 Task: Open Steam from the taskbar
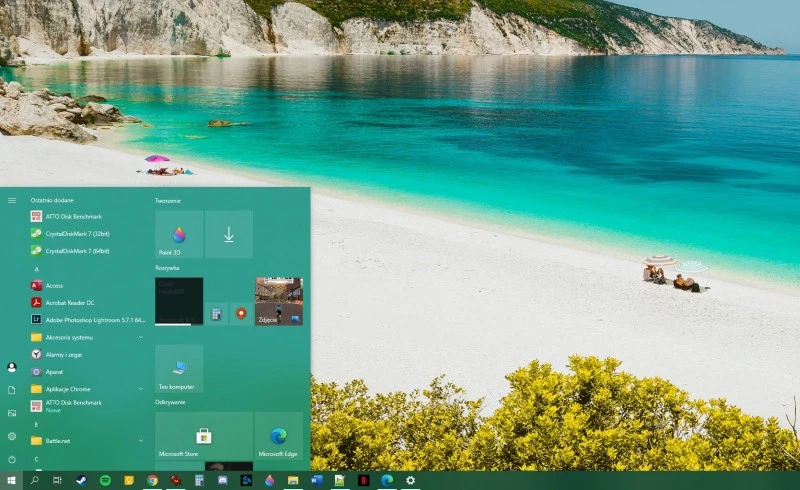tap(81, 480)
